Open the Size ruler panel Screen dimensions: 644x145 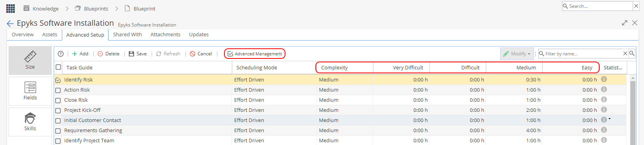[x=30, y=60]
